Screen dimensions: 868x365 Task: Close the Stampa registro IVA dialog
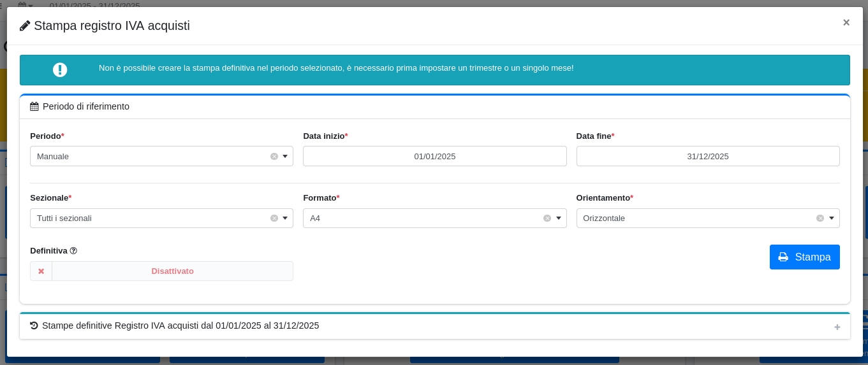pos(846,22)
